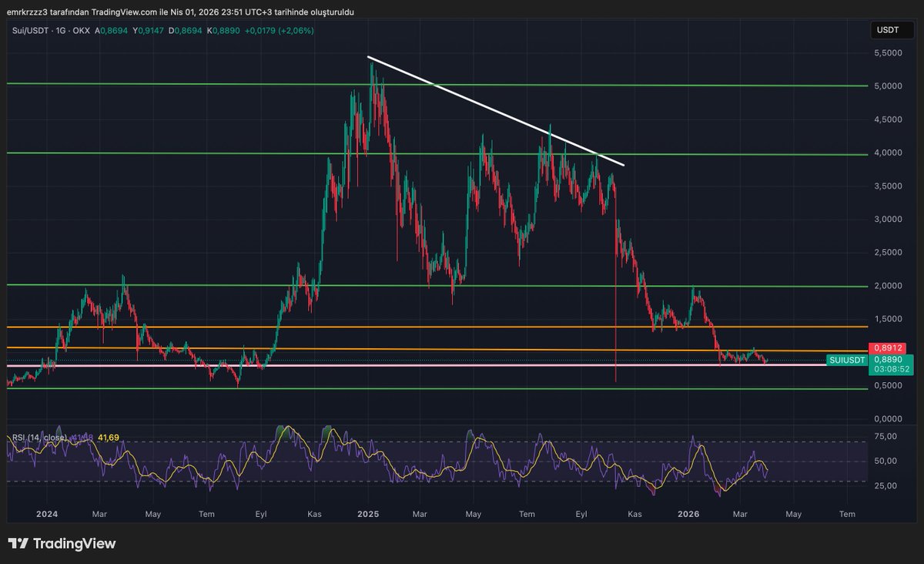Click the 2024 label on time axis
This screenshot has height=564, width=924.
click(46, 513)
